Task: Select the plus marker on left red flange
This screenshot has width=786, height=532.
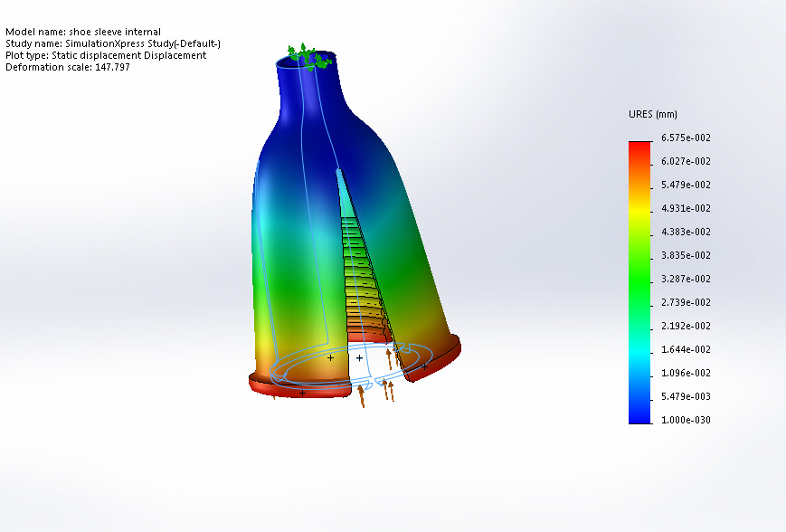Action: (302, 393)
